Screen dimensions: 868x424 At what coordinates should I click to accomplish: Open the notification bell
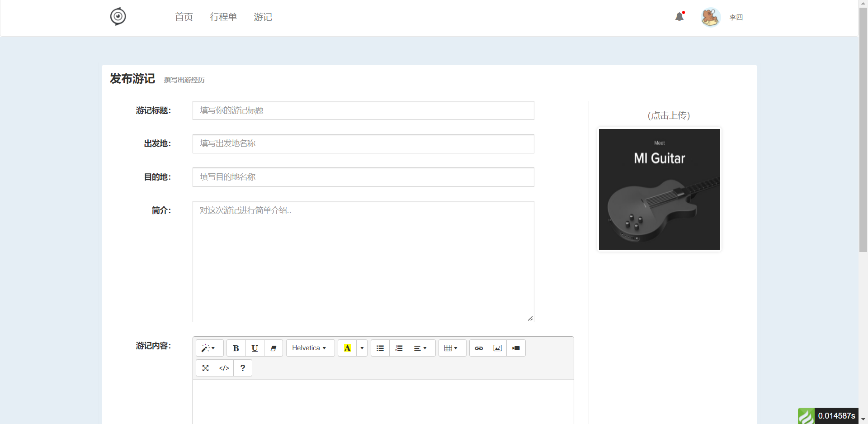[x=679, y=17]
